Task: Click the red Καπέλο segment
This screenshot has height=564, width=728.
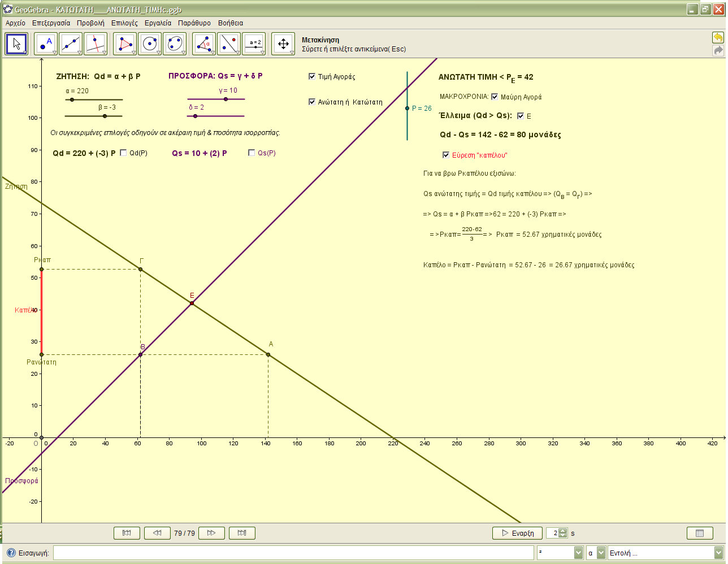Action: (x=41, y=312)
